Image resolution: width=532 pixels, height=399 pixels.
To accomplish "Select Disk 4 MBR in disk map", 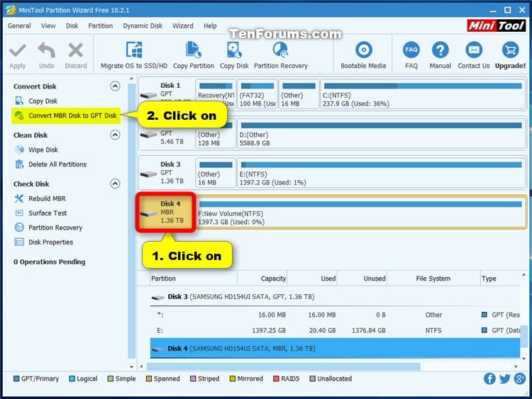I will click(165, 213).
